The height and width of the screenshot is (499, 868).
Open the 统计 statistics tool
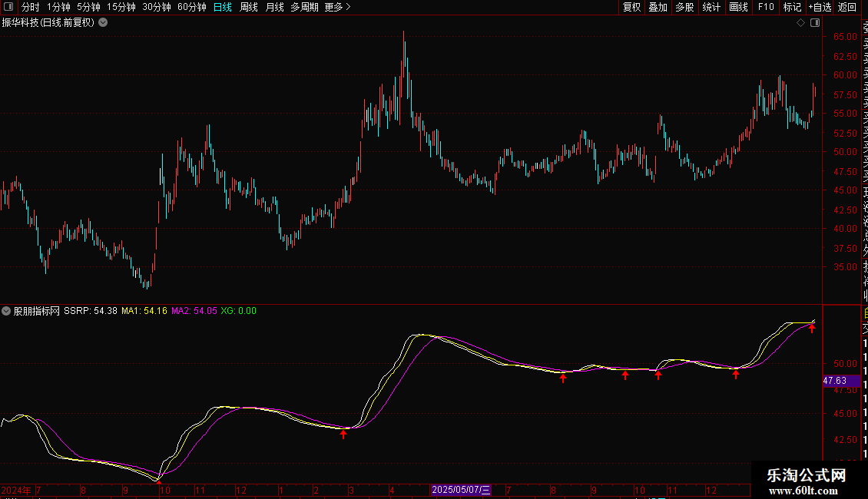pos(711,7)
